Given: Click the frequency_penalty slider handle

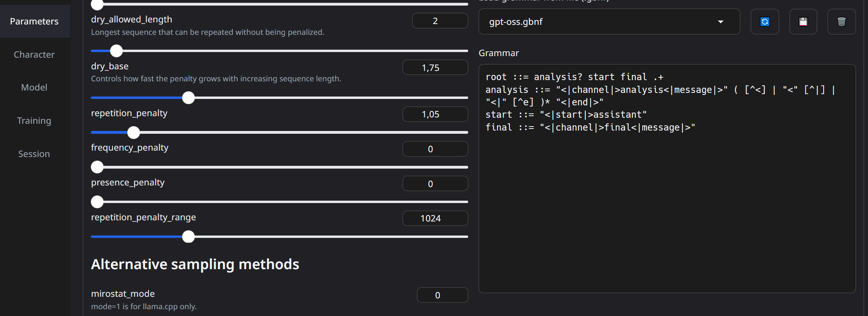Looking at the screenshot, I should coord(97,167).
